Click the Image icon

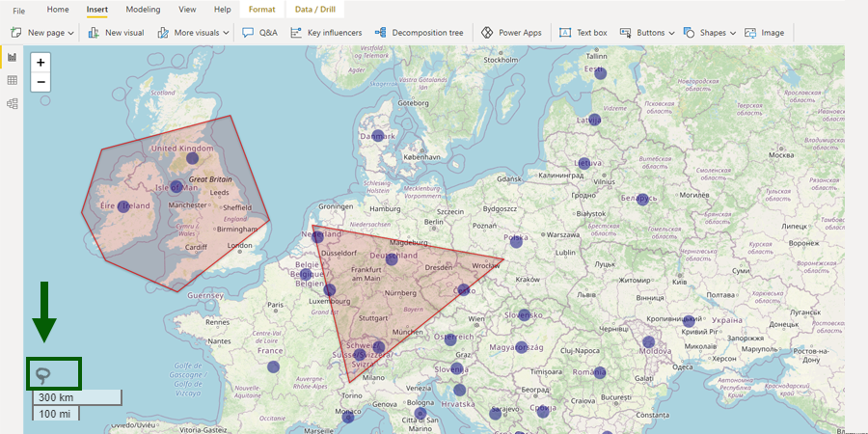click(750, 33)
